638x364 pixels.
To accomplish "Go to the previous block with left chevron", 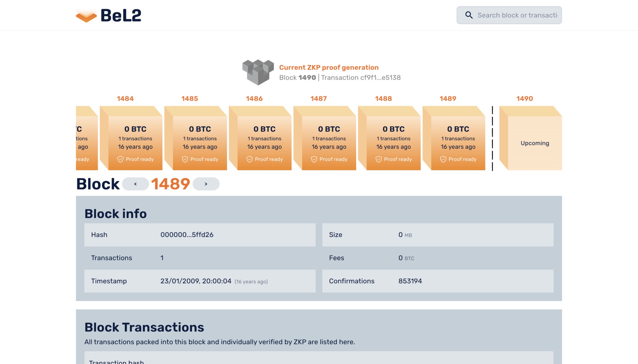I will pos(135,184).
